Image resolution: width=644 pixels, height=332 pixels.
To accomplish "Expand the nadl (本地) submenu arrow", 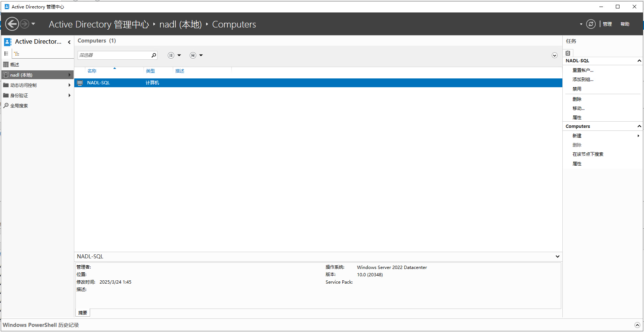I will (69, 75).
